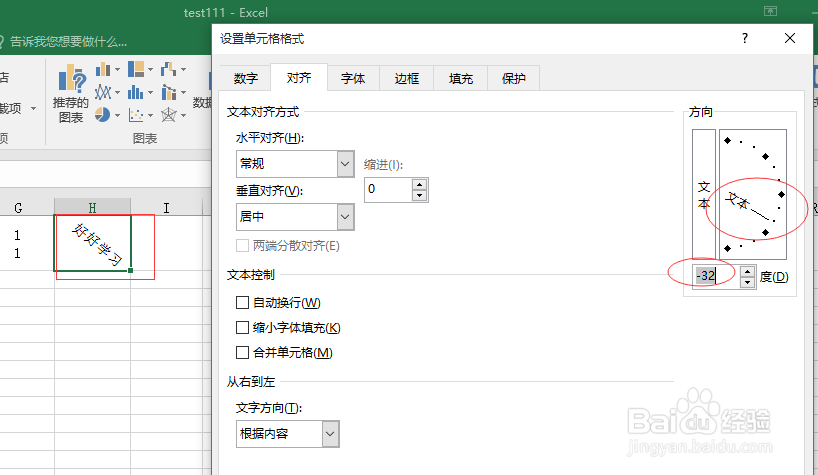Click the waterfall chart icon in ribbon

click(168, 69)
